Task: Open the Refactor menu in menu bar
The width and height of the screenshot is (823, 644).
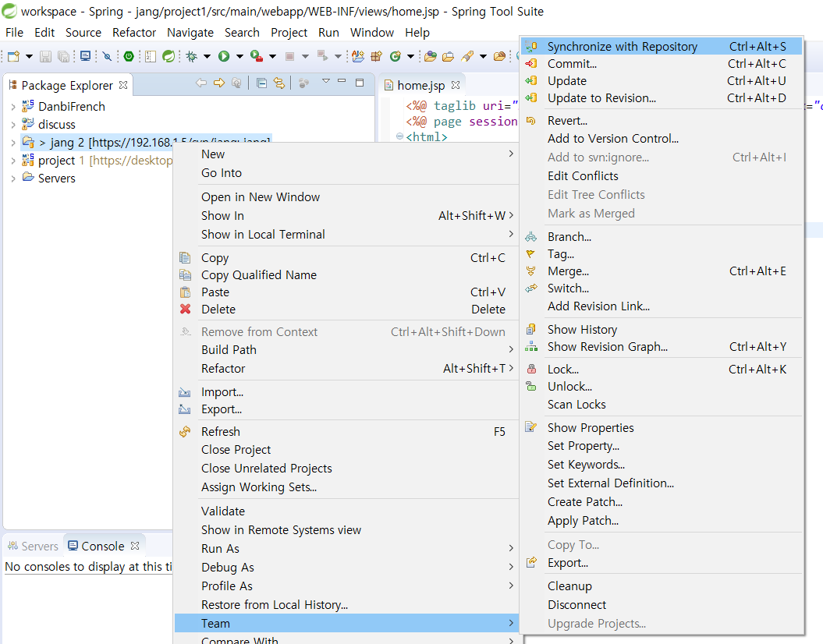Action: [x=134, y=33]
